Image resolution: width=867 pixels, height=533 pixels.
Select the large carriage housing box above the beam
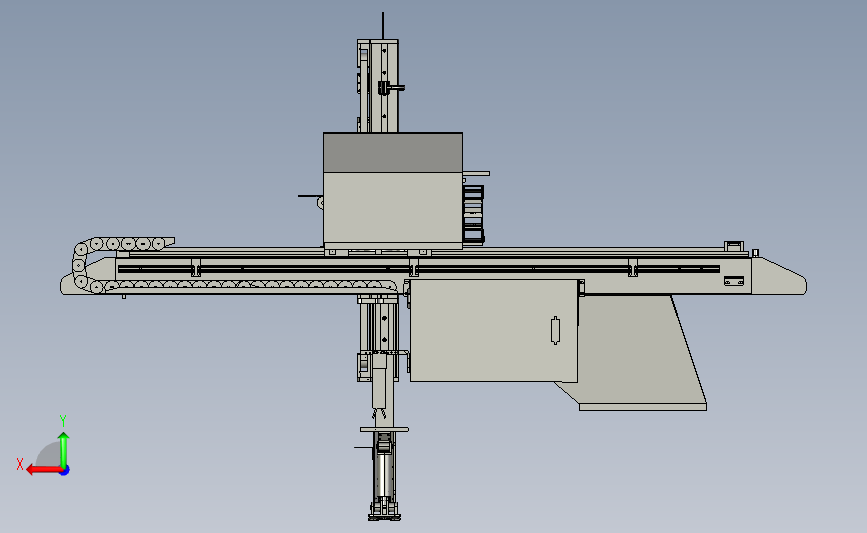click(393, 191)
